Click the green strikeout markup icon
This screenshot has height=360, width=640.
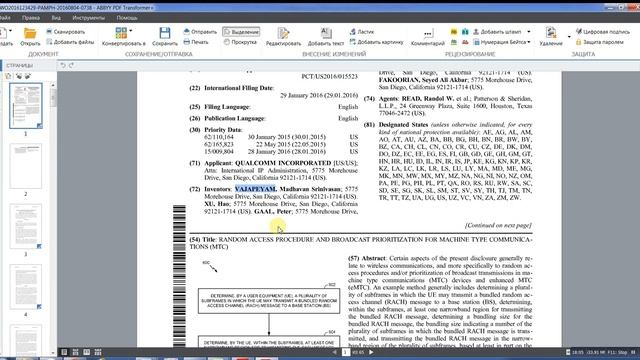(x=454, y=42)
